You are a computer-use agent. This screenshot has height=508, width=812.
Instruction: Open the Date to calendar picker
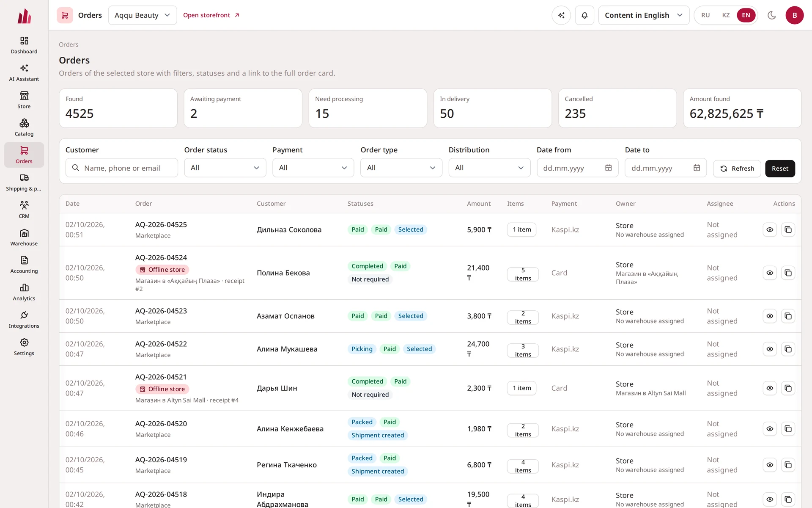point(697,168)
